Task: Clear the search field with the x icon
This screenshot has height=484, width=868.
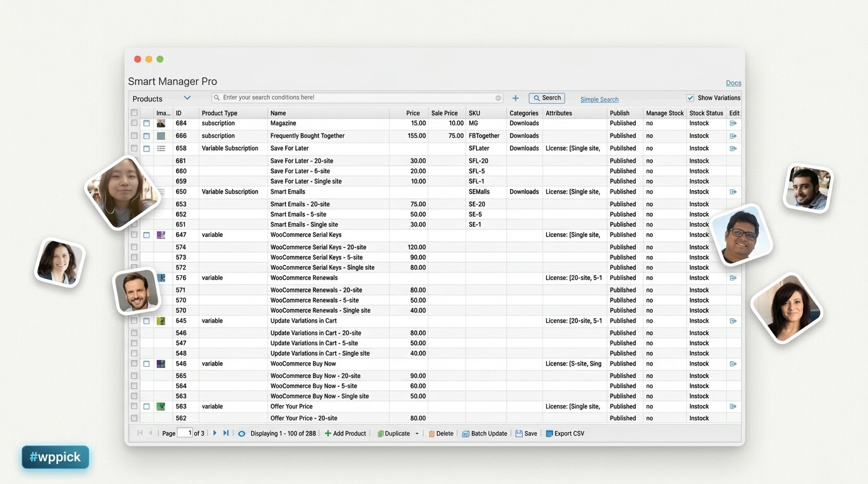Action: (498, 98)
